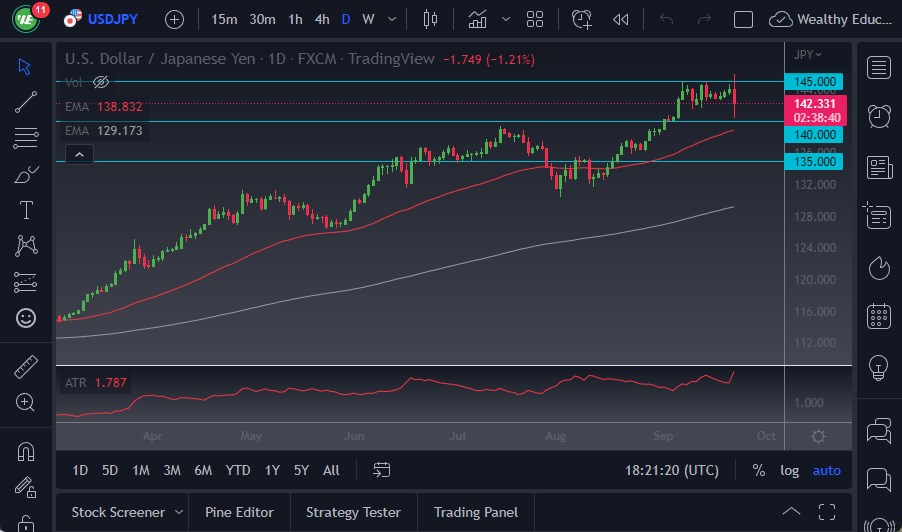Open the watchlist panel icon
The width and height of the screenshot is (902, 532).
click(879, 67)
